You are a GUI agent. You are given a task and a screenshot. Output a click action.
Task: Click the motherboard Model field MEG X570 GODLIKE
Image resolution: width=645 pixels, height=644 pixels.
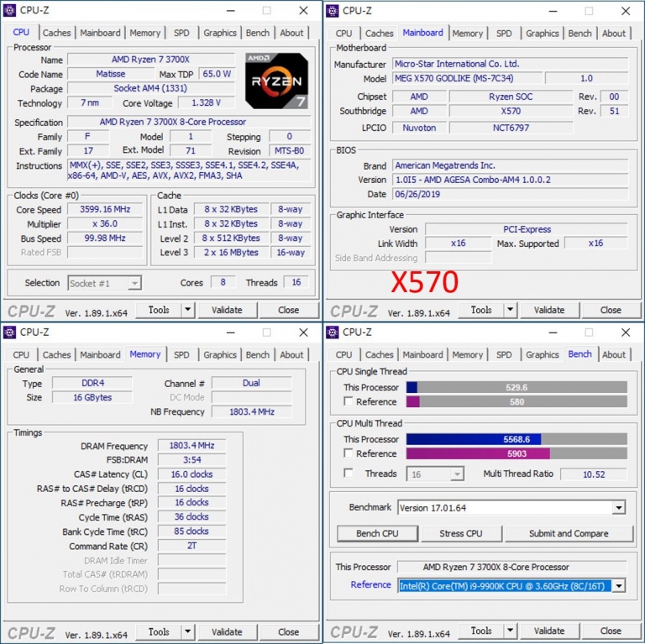tap(467, 78)
